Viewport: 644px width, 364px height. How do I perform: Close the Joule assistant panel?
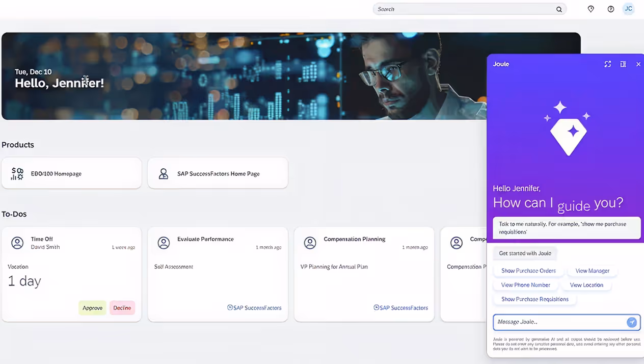(638, 64)
